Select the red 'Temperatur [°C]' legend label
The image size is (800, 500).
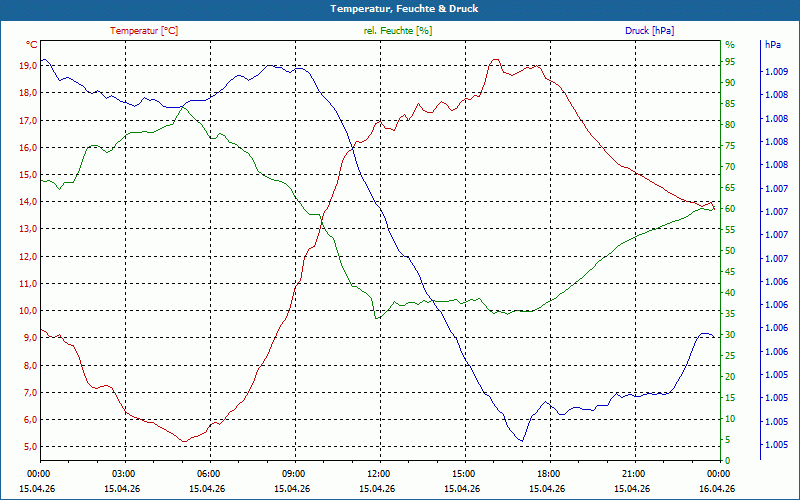[144, 31]
